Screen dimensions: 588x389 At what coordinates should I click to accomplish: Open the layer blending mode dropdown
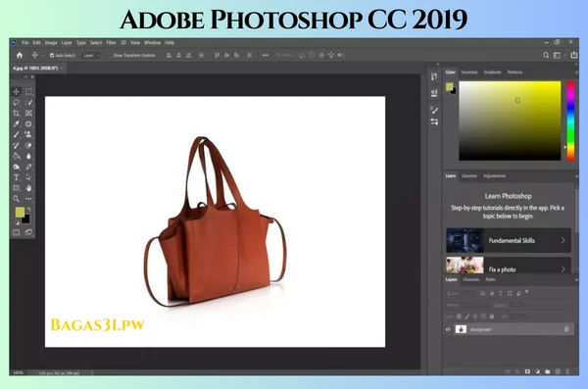467,305
